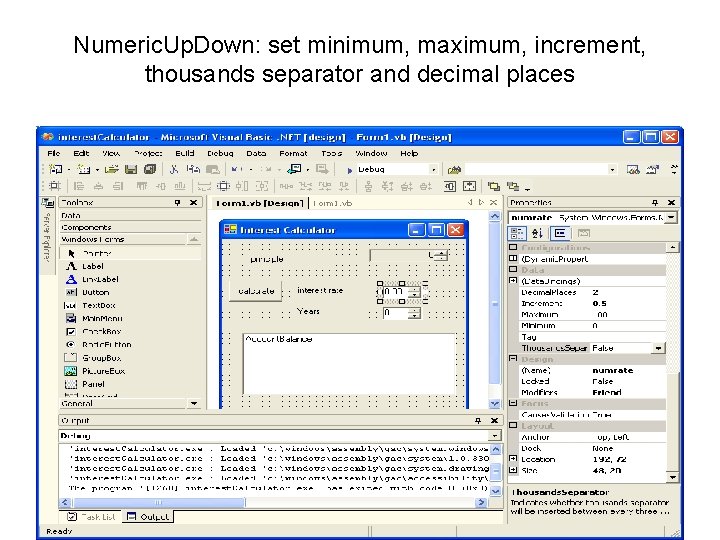The height and width of the screenshot is (540, 720).
Task: Click the Save All icon
Action: coord(150,169)
